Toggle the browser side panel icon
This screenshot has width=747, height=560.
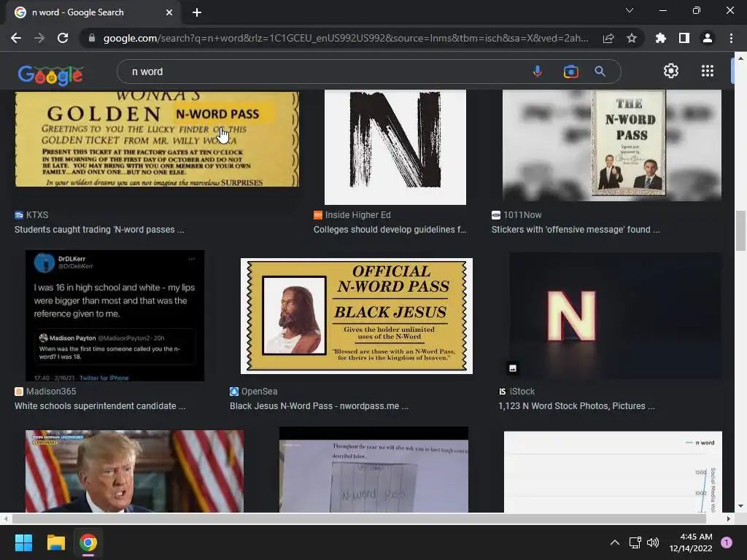coord(684,38)
